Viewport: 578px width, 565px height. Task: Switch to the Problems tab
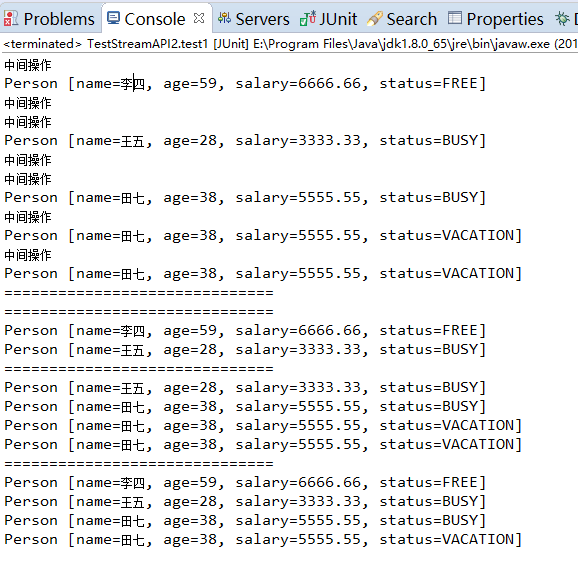click(x=59, y=19)
